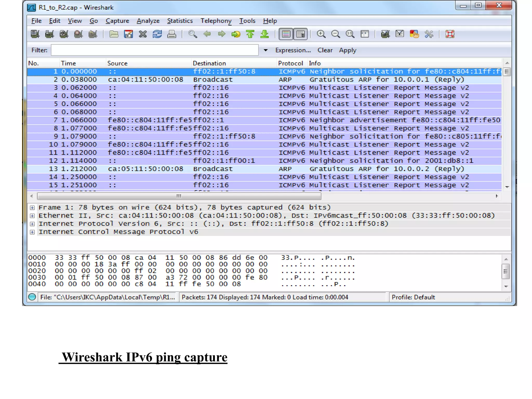Edit display filters icon

point(400,34)
